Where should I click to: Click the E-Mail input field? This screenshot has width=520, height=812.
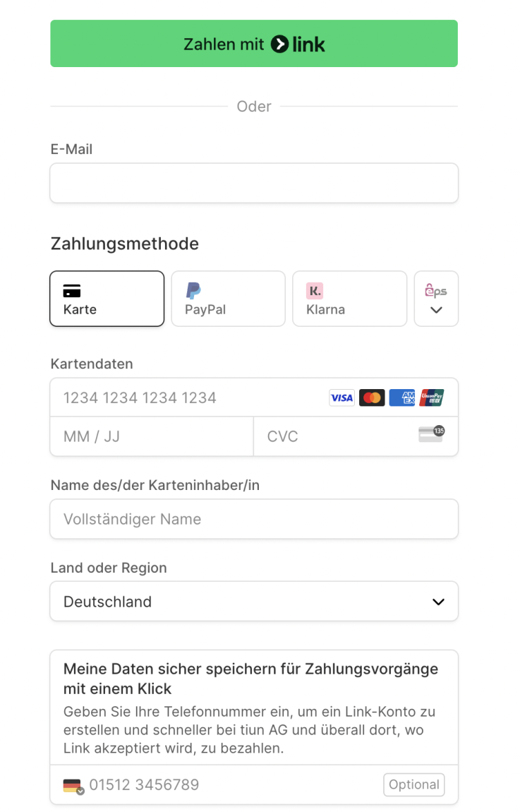(254, 184)
